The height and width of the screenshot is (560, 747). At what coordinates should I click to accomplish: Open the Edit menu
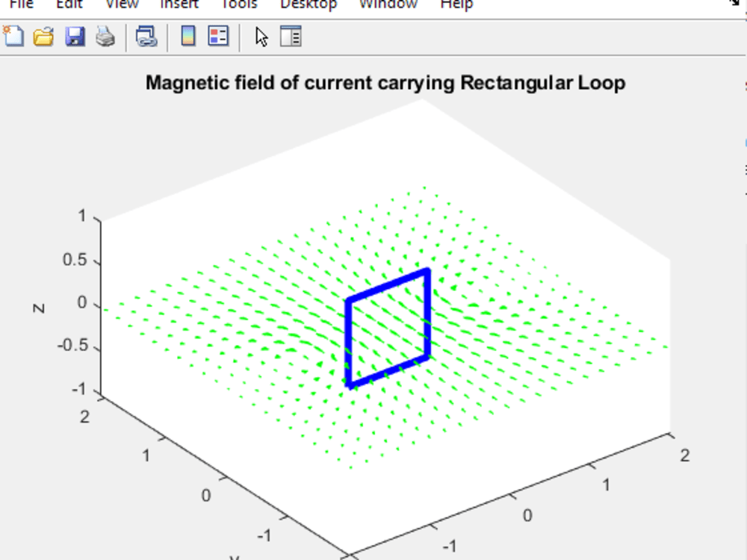[x=68, y=4]
